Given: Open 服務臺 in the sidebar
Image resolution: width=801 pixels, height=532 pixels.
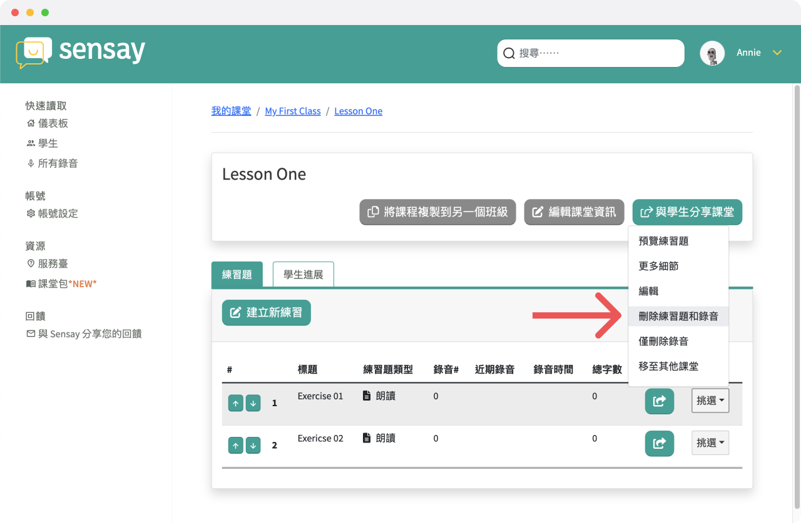Looking at the screenshot, I should click(48, 263).
